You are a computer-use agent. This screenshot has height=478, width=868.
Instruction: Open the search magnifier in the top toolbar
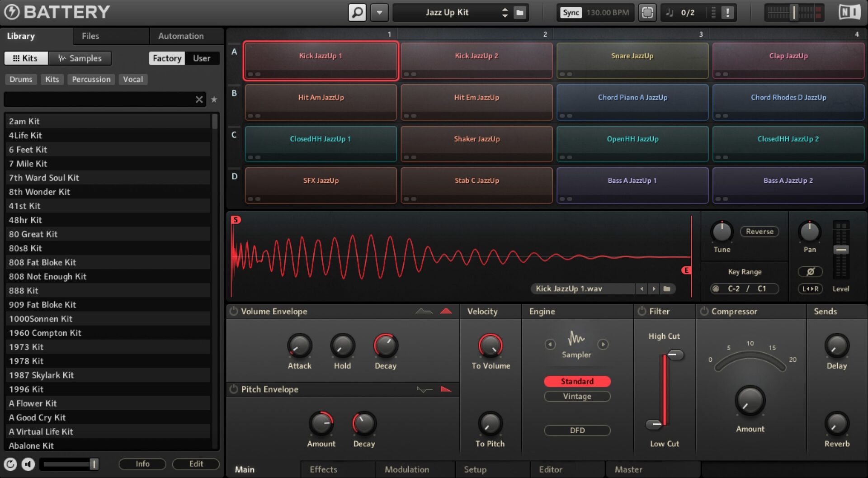[x=357, y=12]
